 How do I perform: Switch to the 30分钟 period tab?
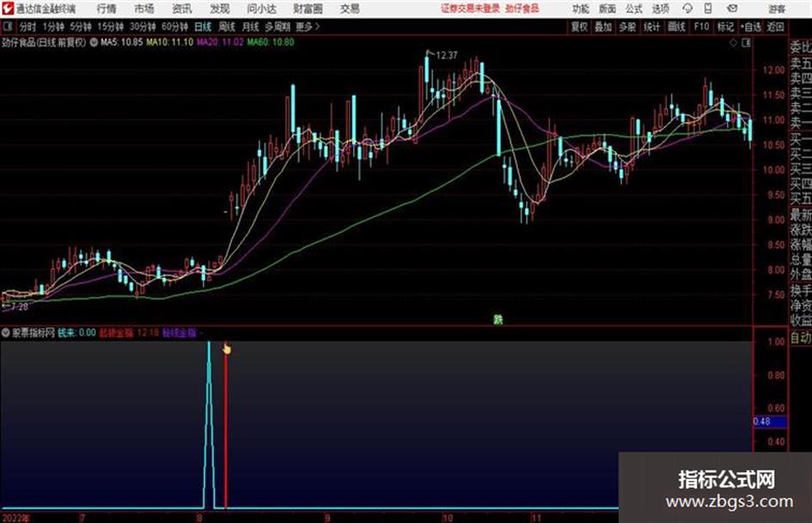(x=143, y=27)
